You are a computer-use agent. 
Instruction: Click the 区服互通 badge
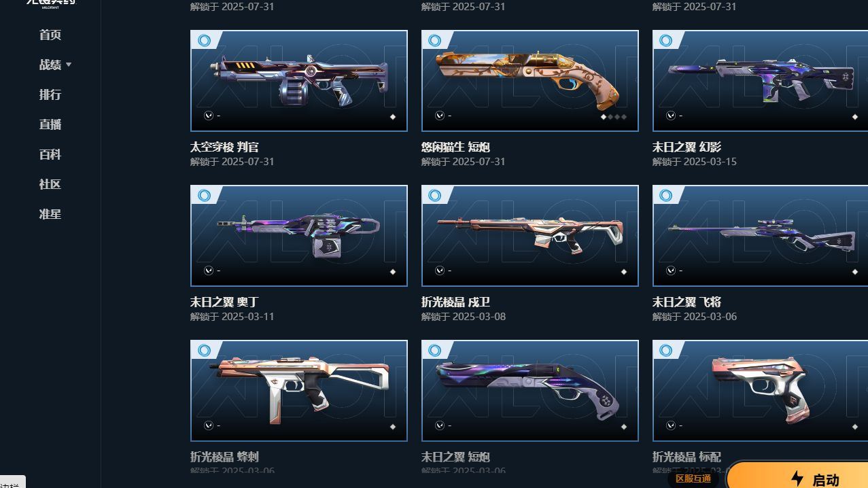(693, 478)
